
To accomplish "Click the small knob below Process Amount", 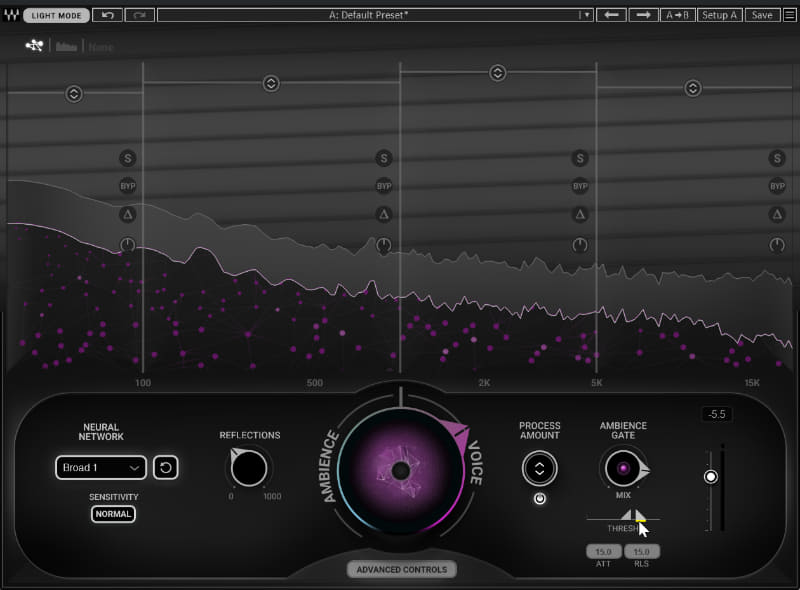I will [x=539, y=498].
